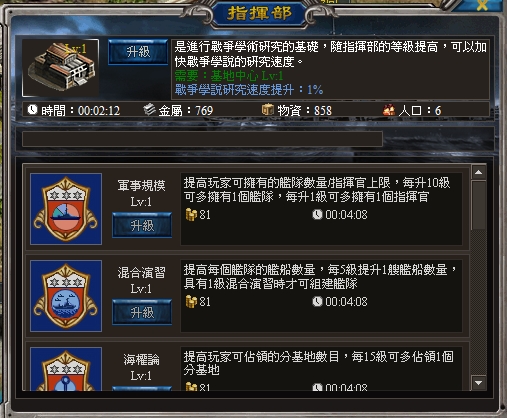
Task: Click the clock icon beside 時間
Action: 32,110
